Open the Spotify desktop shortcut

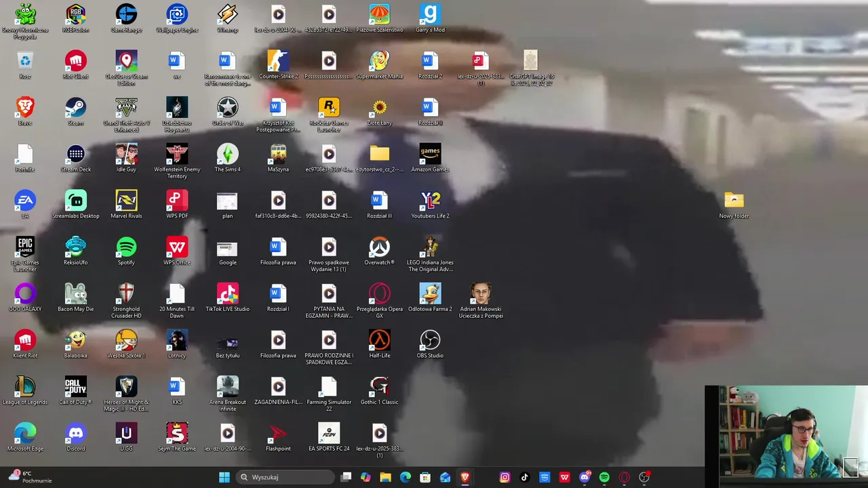tap(126, 251)
